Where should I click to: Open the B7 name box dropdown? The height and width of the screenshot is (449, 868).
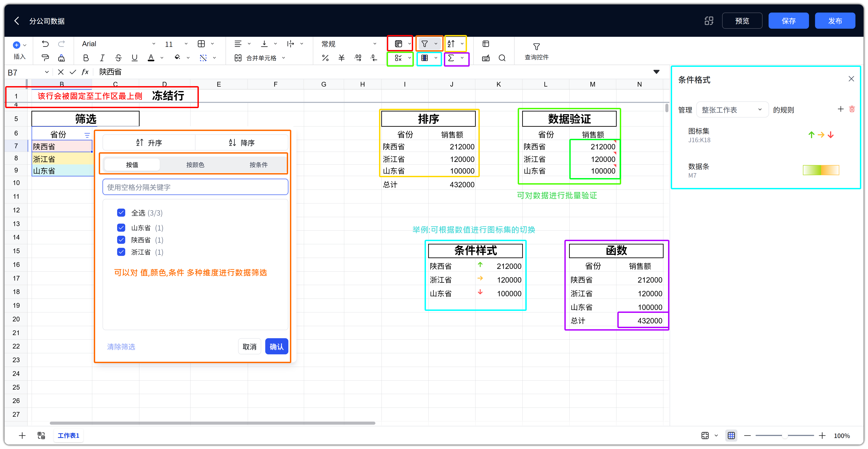tap(47, 72)
